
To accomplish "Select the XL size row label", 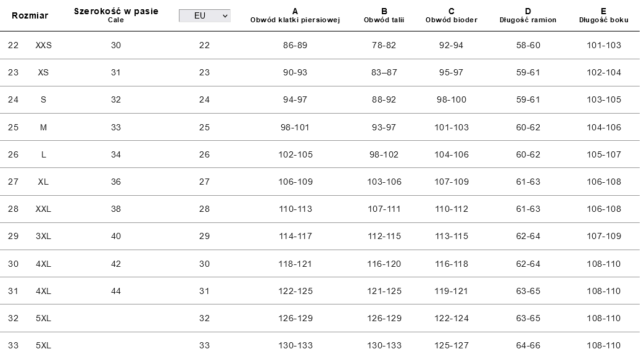I will [43, 182].
